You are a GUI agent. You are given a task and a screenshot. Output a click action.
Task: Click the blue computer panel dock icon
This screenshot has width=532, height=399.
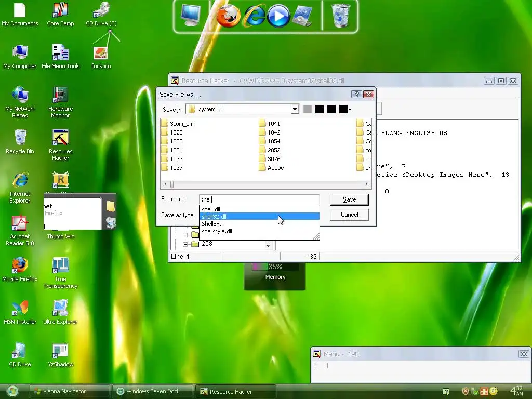[x=302, y=16]
